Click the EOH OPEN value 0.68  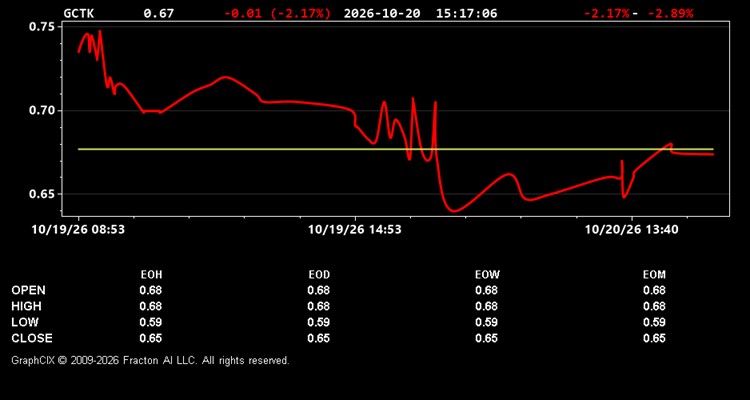tap(151, 290)
